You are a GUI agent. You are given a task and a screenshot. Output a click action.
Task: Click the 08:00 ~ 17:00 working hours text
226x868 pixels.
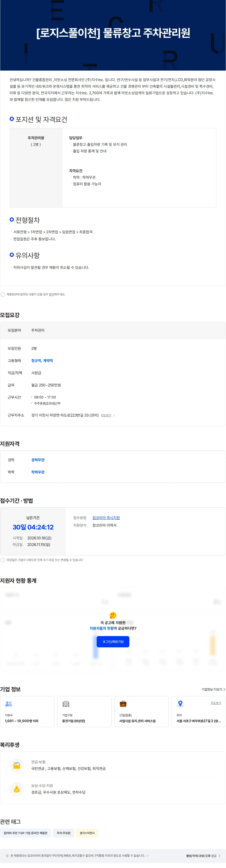[45, 397]
